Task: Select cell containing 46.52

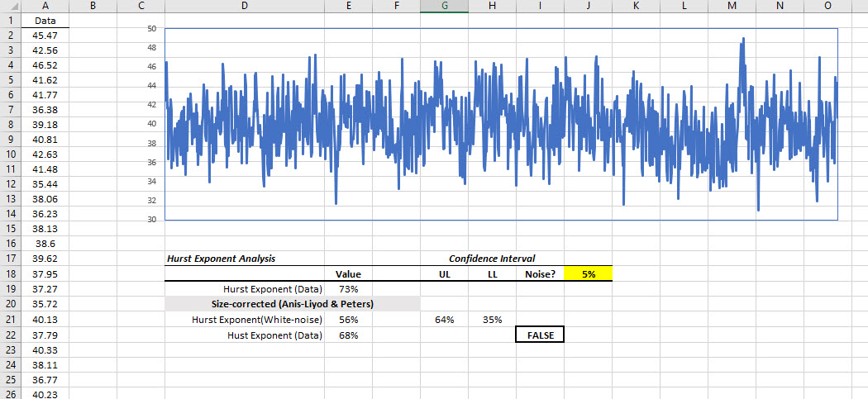Action: 45,65
